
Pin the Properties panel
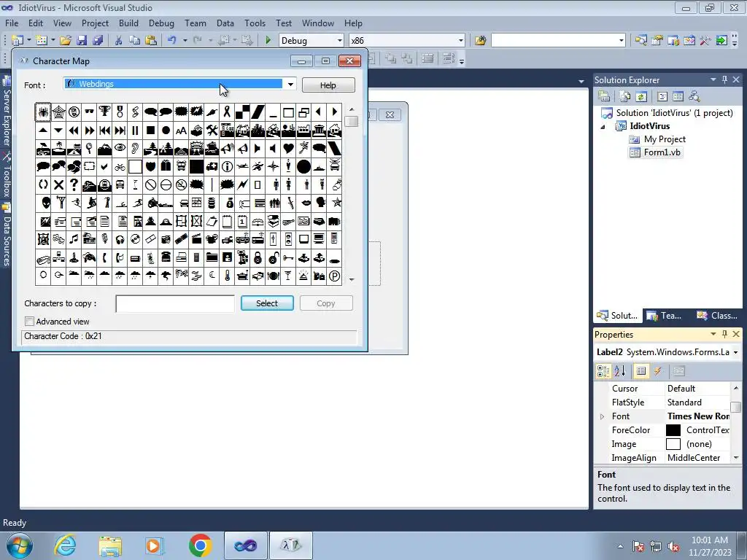724,334
